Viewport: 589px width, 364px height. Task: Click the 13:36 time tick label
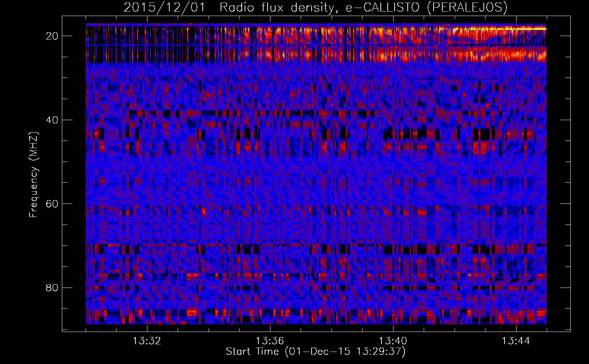tap(270, 341)
